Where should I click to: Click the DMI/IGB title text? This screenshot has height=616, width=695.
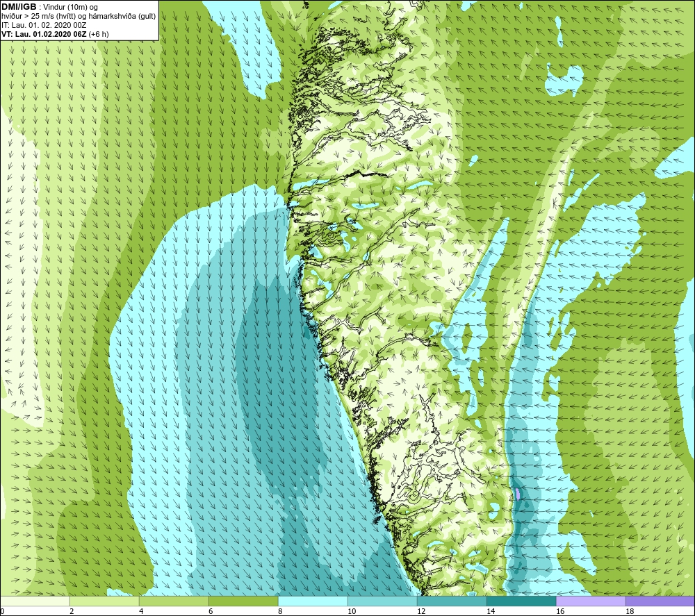pyautogui.click(x=19, y=7)
